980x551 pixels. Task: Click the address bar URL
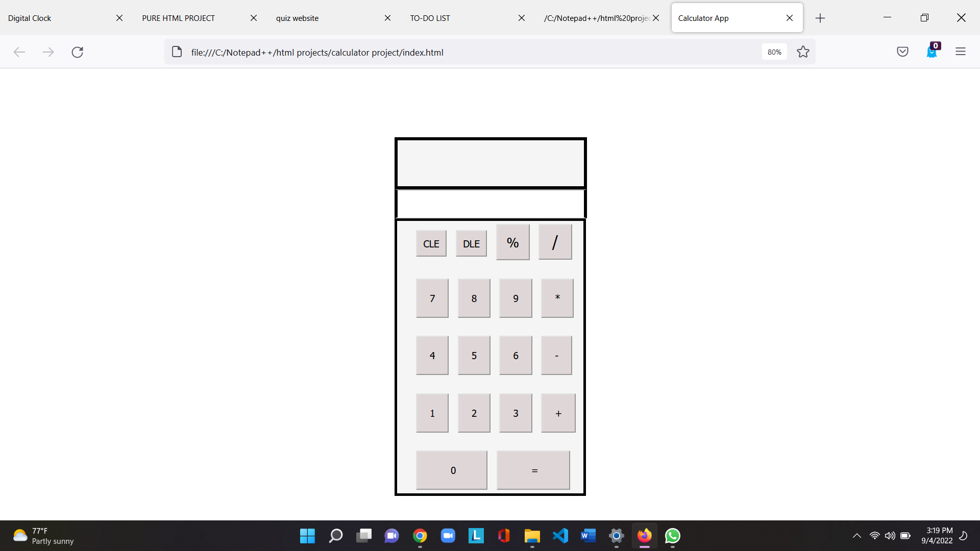[x=317, y=52]
